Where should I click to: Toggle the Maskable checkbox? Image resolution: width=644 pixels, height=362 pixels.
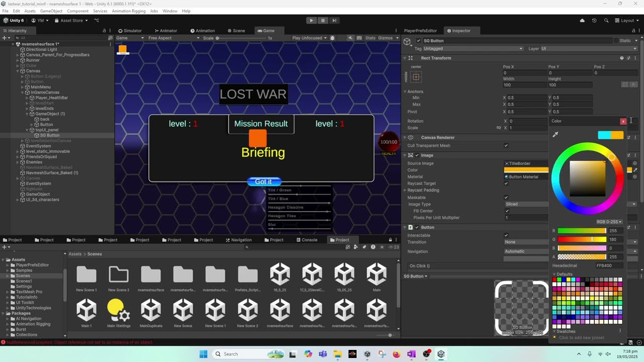(506, 198)
